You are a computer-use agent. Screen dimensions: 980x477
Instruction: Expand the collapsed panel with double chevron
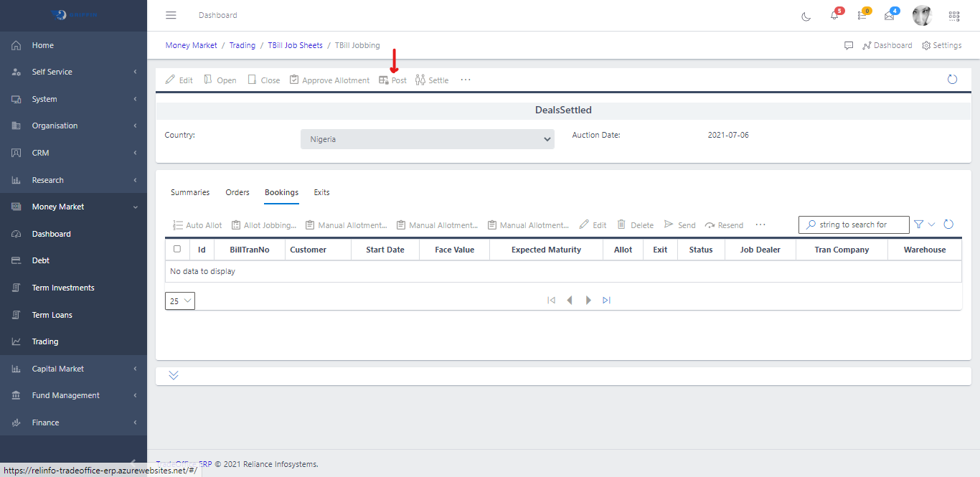[174, 375]
